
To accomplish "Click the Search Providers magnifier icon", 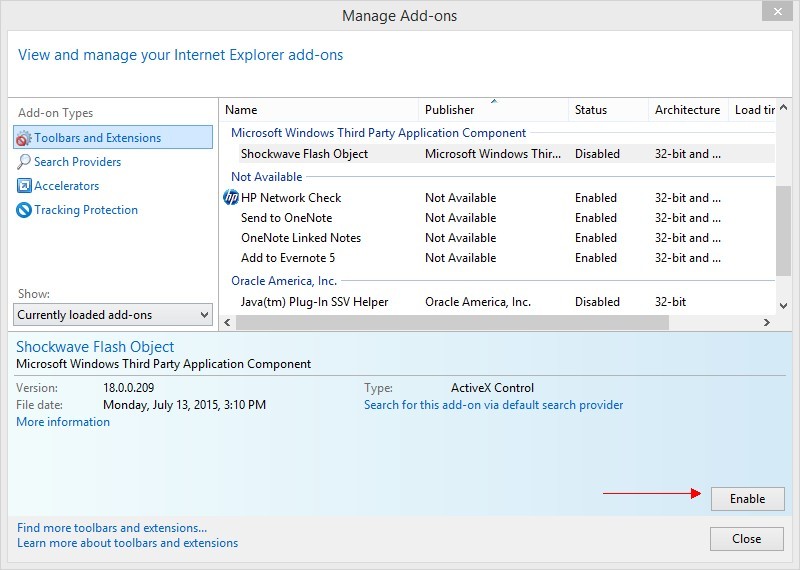I will pos(24,162).
